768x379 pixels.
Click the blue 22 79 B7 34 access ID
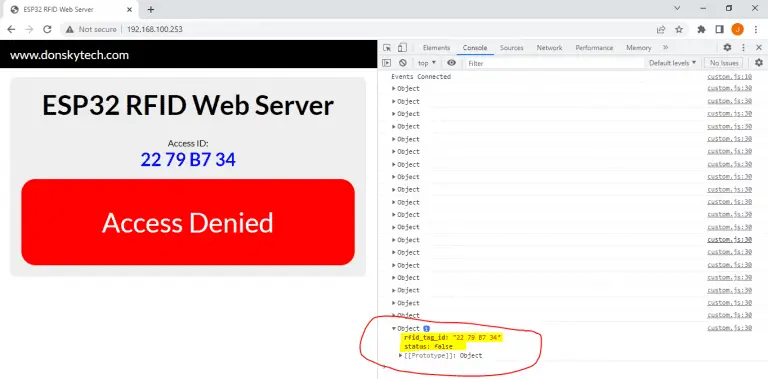(188, 160)
